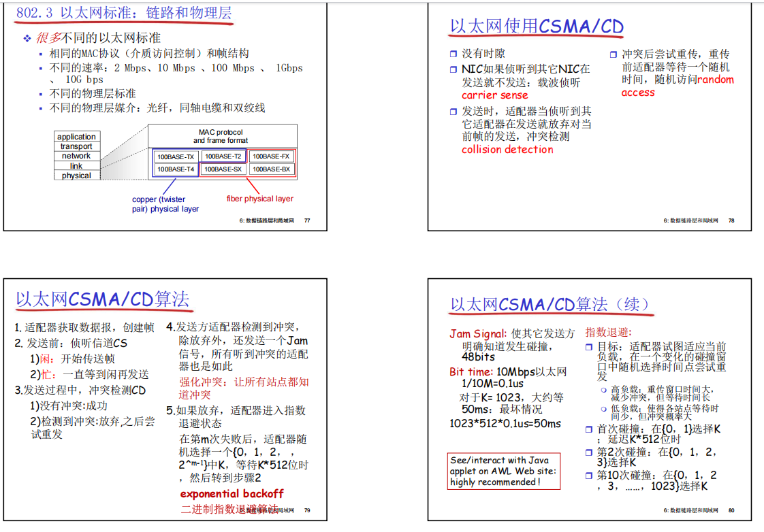Select the 100BASE-T2 box
The image size is (764, 532).
pyautogui.click(x=223, y=156)
